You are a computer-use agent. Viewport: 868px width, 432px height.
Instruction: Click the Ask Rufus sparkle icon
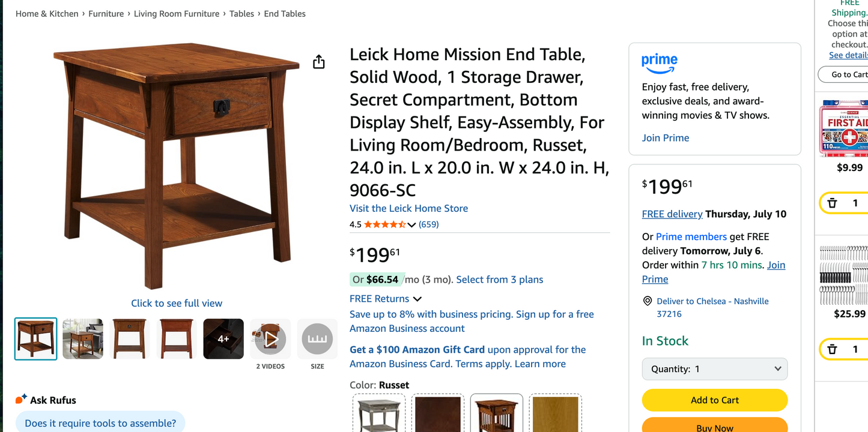coord(21,399)
